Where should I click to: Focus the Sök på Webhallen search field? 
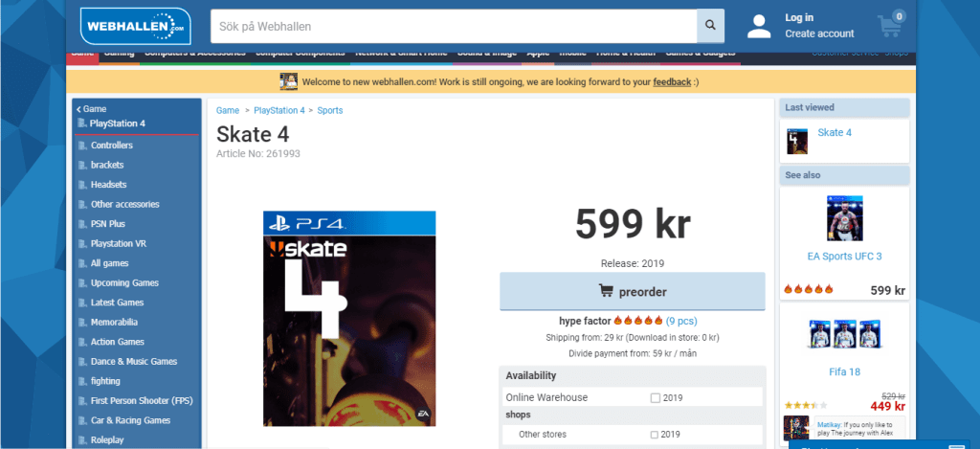(x=454, y=26)
